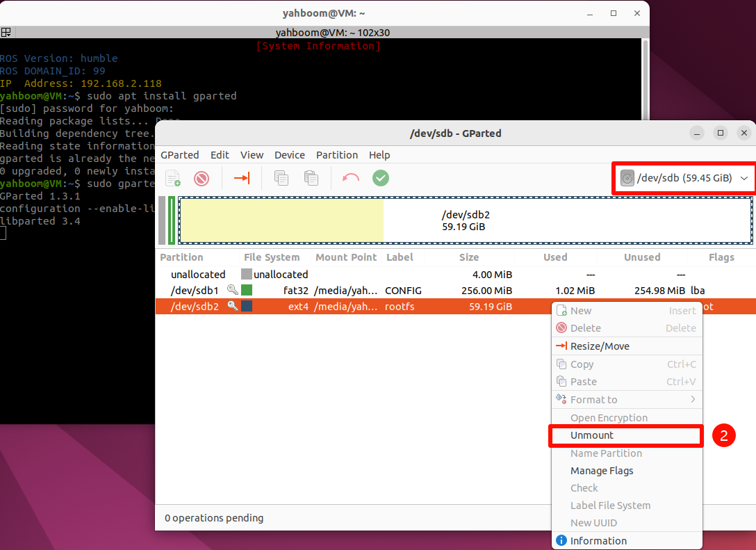756x550 pixels.
Task: Click the Unused column header
Action: (642, 257)
